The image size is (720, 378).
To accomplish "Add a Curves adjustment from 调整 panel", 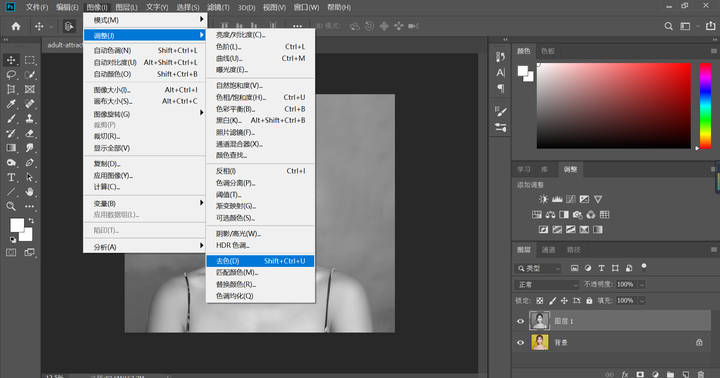I will (571, 199).
